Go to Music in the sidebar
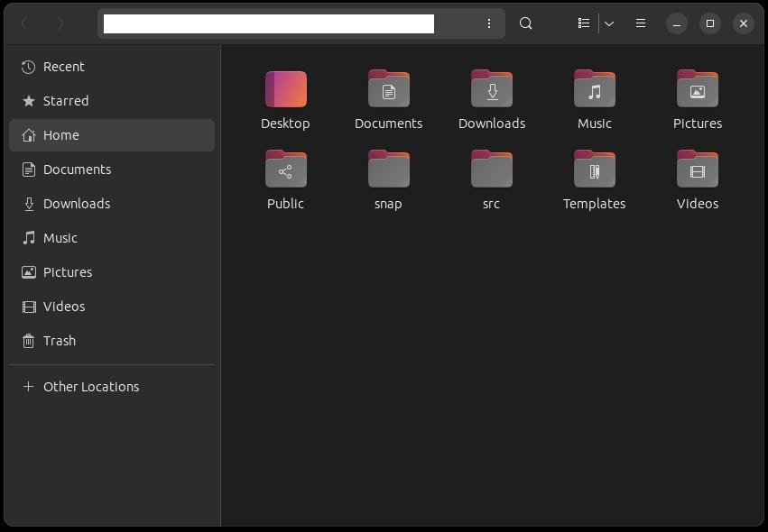This screenshot has width=768, height=532. click(112, 238)
